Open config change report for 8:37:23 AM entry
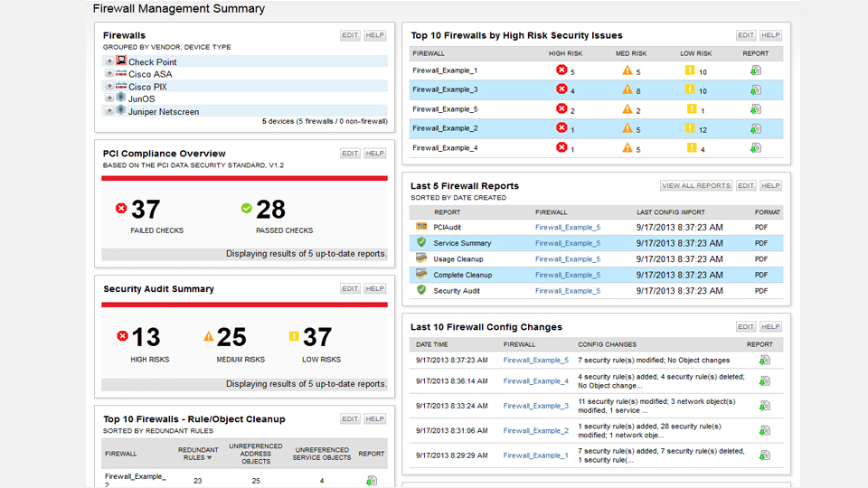The height and width of the screenshot is (488, 868). click(x=764, y=360)
